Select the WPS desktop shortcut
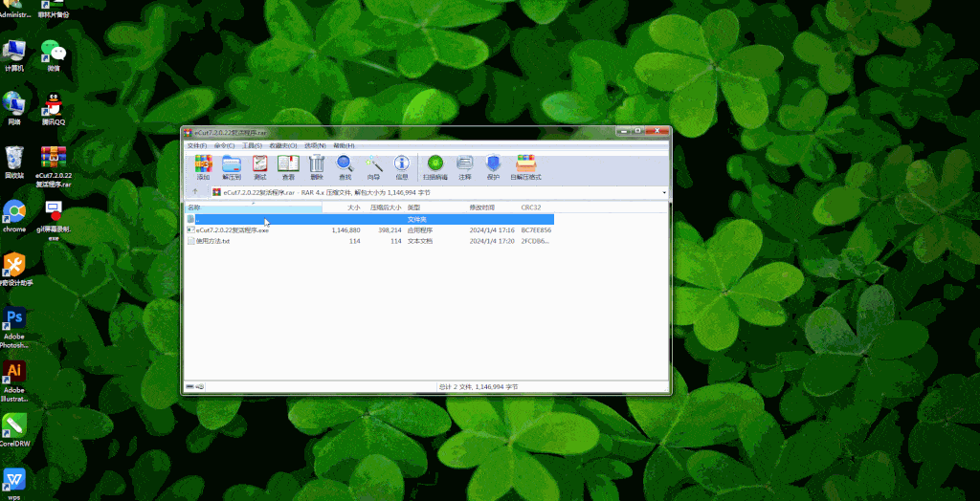The height and width of the screenshot is (501, 980). tap(13, 484)
